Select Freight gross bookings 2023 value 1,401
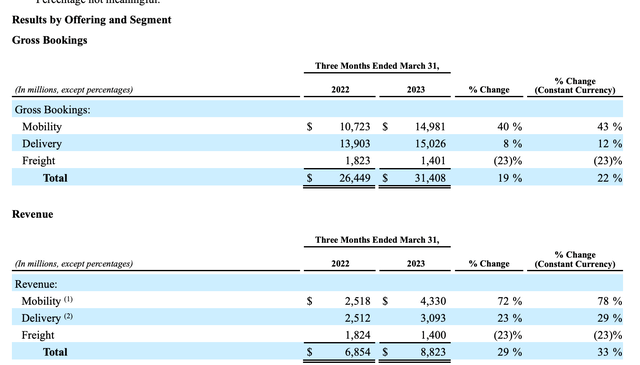The height and width of the screenshot is (365, 640). pos(433,161)
